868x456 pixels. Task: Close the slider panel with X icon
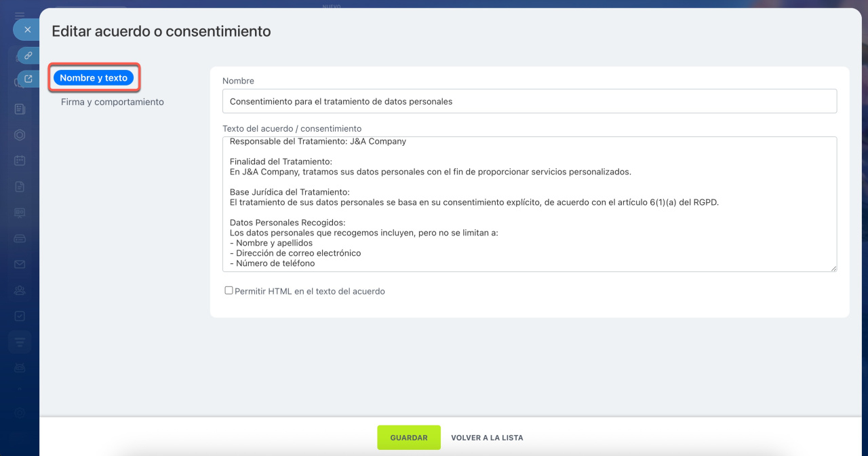pyautogui.click(x=27, y=30)
